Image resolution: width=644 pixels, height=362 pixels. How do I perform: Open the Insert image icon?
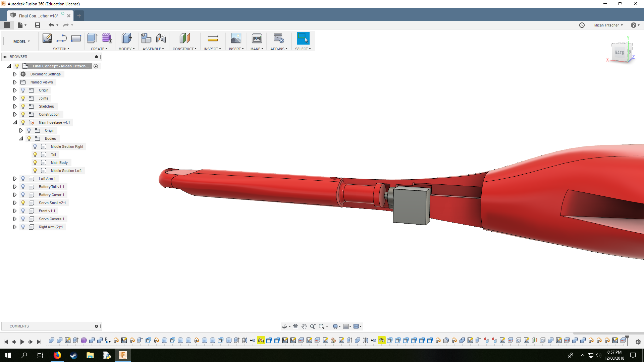click(x=236, y=38)
